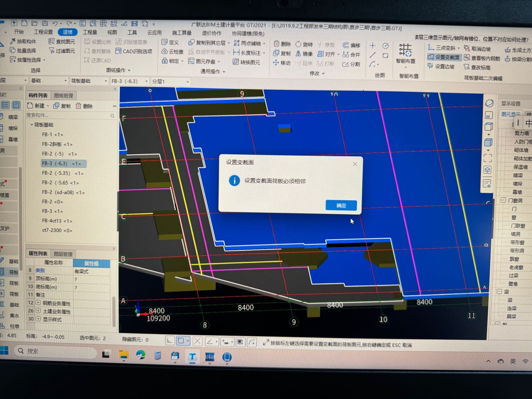This screenshot has width=532, height=399.
Task: Open the 开始 ribbon tab
Action: tap(19, 32)
